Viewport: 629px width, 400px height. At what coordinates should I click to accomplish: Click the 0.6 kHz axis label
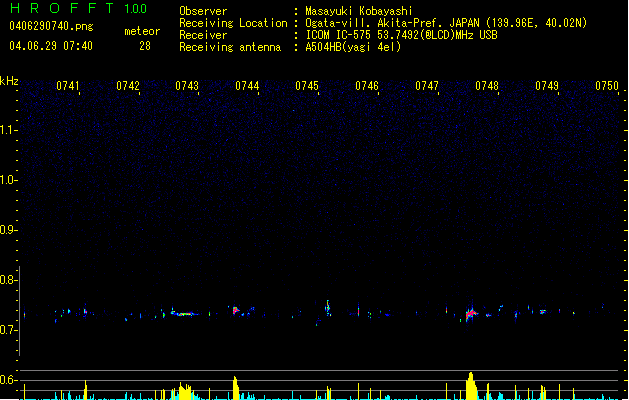[8, 380]
